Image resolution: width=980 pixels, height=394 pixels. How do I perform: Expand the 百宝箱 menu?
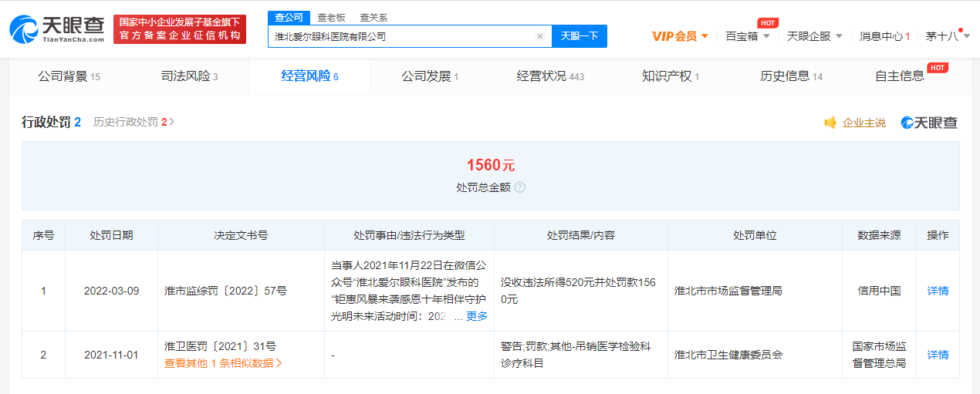[747, 36]
